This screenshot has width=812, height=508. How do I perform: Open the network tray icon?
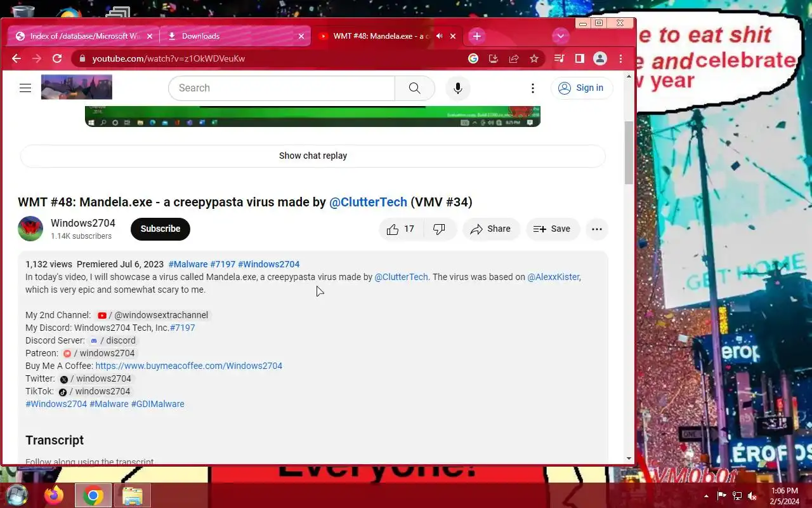click(x=737, y=496)
